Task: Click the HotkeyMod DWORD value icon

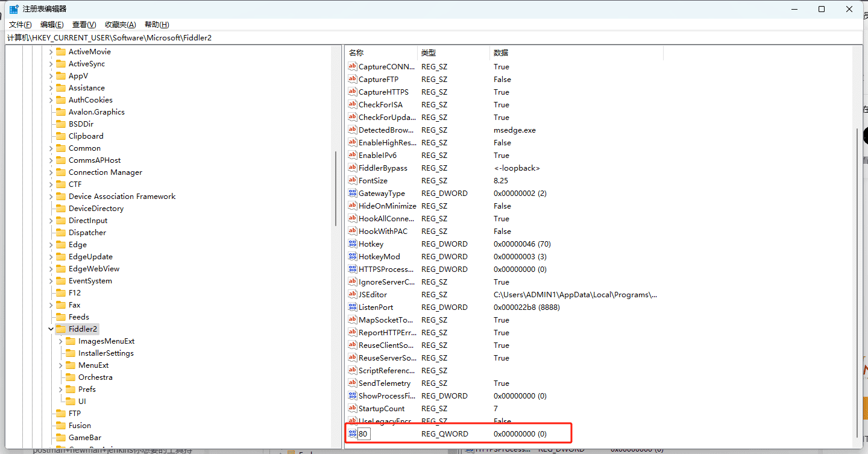Action: coord(353,256)
